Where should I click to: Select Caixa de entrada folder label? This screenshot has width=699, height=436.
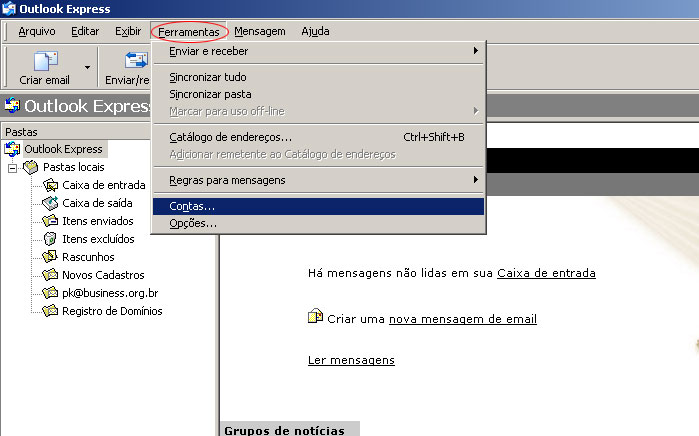click(x=104, y=185)
